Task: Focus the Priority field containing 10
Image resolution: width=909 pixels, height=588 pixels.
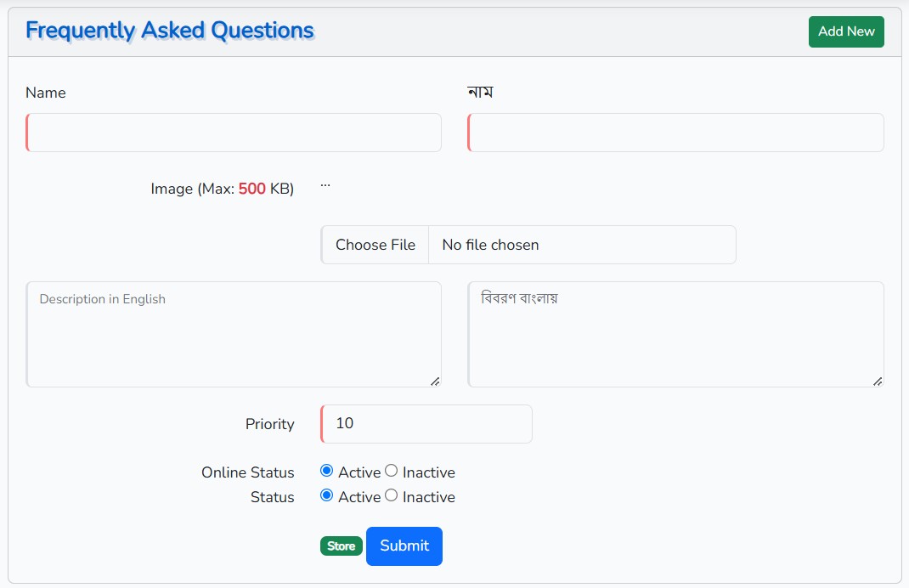Action: (x=426, y=424)
